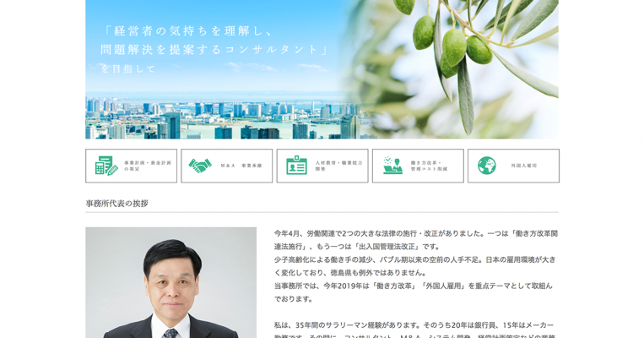Click the 経営者の気持ちを理解し slogan text
This screenshot has height=338, width=644.
pos(187,30)
